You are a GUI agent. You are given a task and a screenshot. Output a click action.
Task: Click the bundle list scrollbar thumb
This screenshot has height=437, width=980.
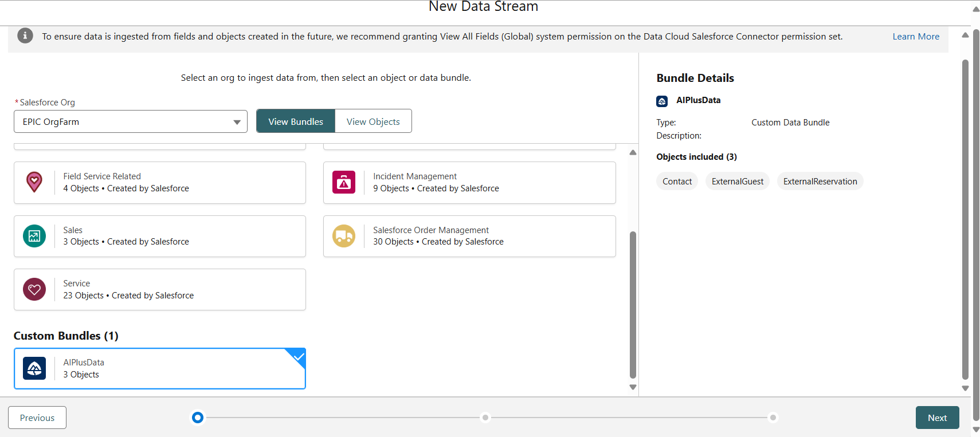633,304
